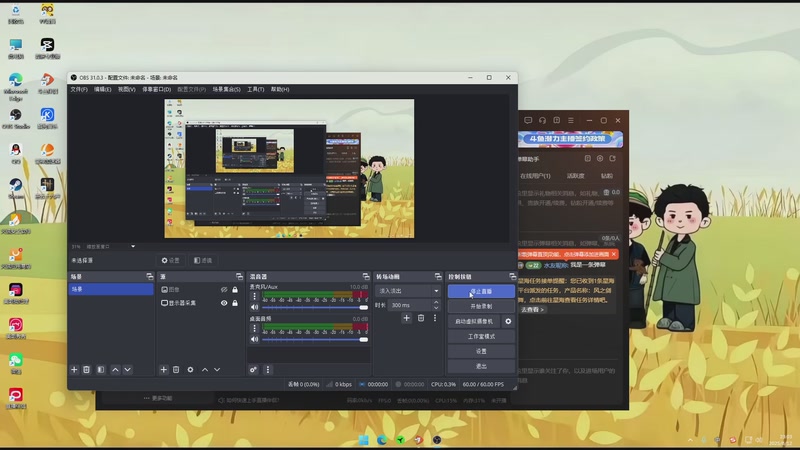The image size is (800, 450).
Task: Open OBS 设置 in Controls panel
Action: click(481, 351)
